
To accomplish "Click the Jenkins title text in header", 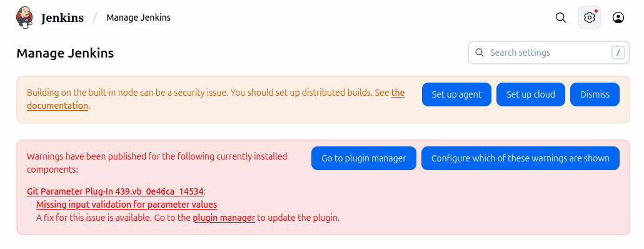I will 63,18.
